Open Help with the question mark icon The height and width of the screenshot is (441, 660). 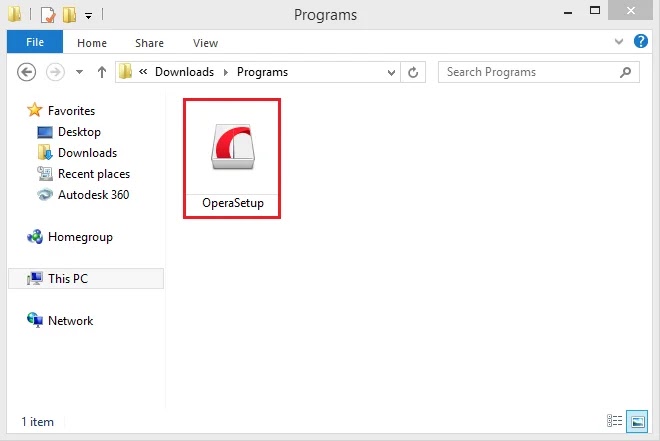[641, 41]
